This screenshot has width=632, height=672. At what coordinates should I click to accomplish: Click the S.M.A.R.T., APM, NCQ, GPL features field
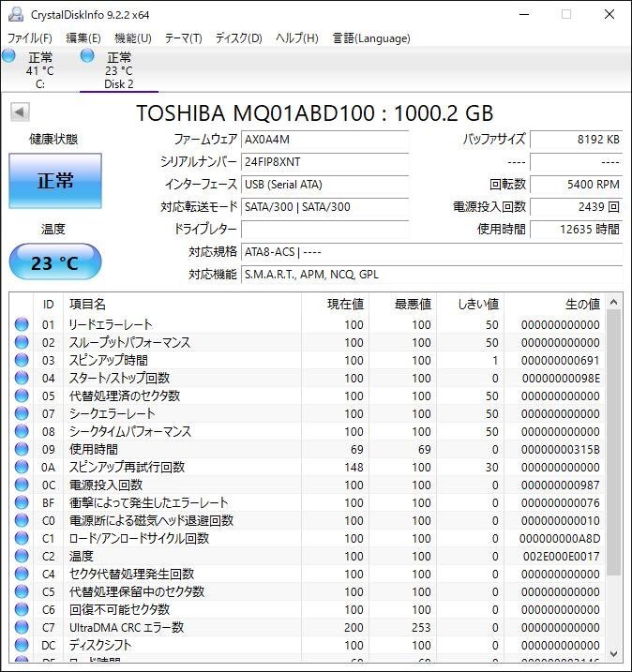pos(431,275)
